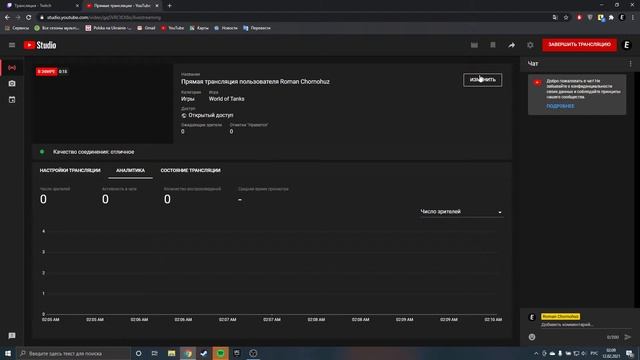640x360 pixels.
Task: Open Task View from the taskbar
Action: point(155,353)
